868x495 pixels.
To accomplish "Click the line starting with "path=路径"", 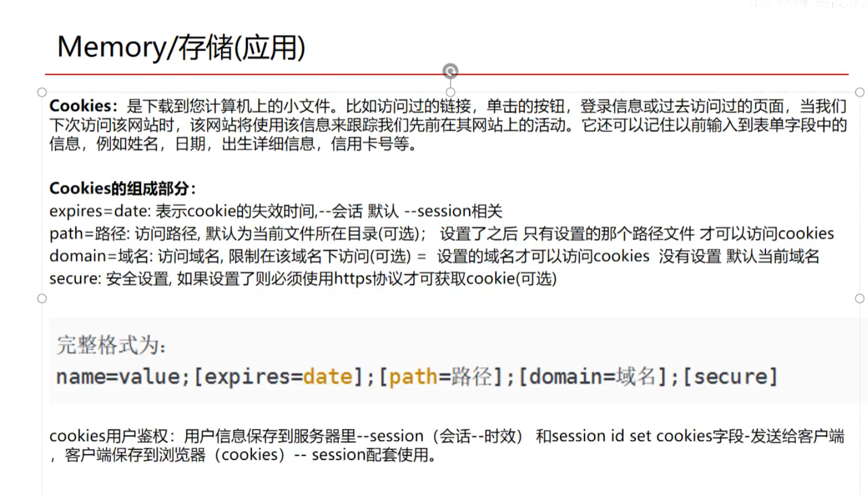I will pyautogui.click(x=441, y=234).
